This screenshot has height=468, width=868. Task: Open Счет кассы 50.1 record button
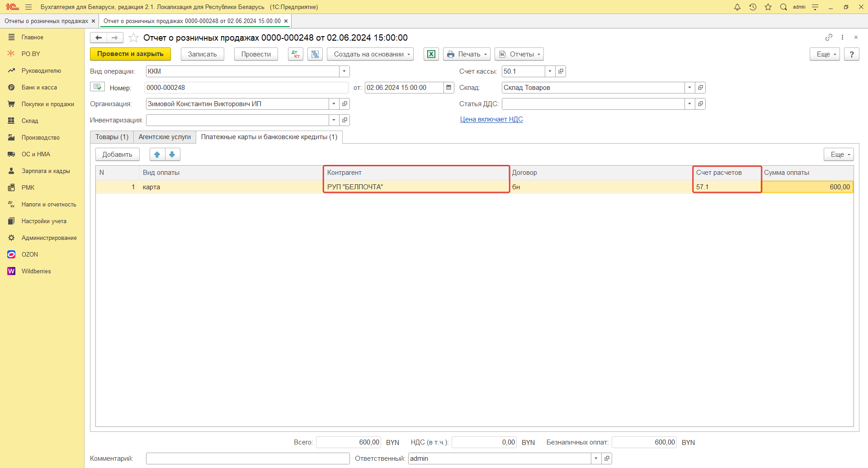(x=561, y=71)
